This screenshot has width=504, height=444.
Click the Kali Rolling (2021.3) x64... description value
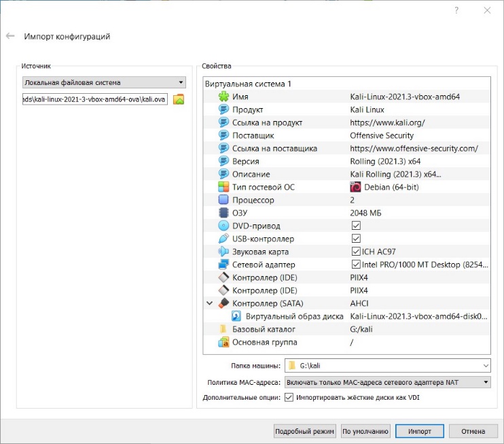click(395, 174)
